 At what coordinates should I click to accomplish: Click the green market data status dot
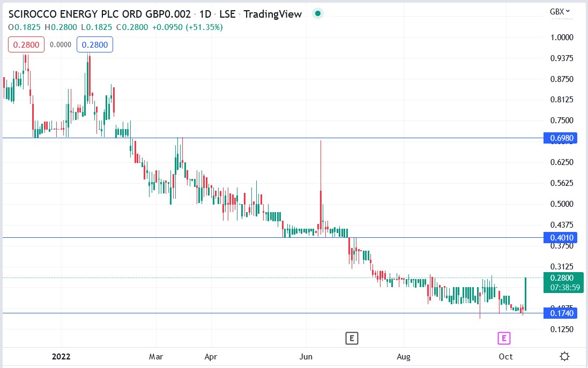318,13
